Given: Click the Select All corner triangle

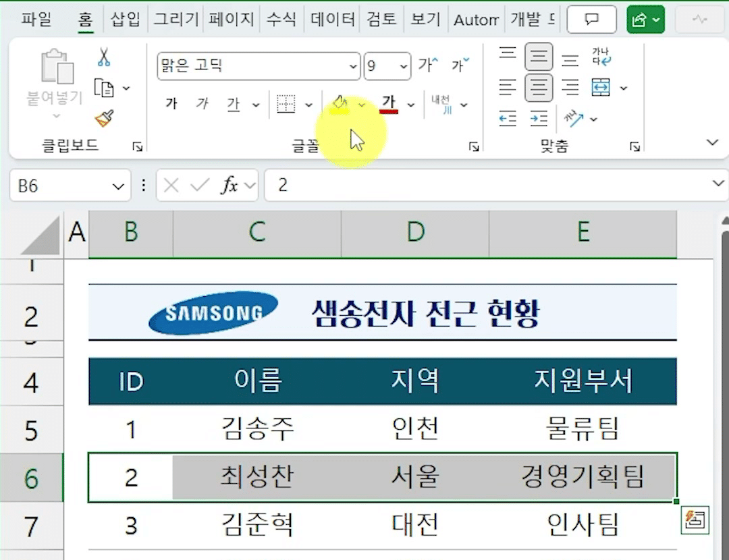Looking at the screenshot, I should point(41,235).
